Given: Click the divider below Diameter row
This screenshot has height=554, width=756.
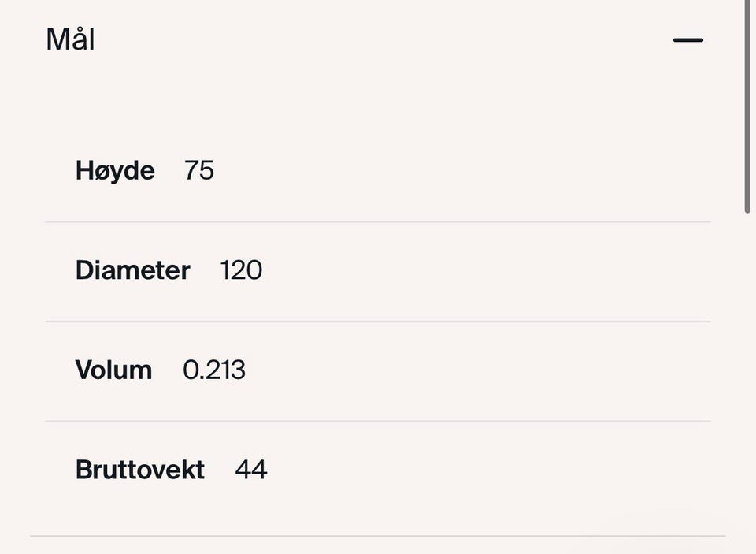Looking at the screenshot, I should click(378, 322).
